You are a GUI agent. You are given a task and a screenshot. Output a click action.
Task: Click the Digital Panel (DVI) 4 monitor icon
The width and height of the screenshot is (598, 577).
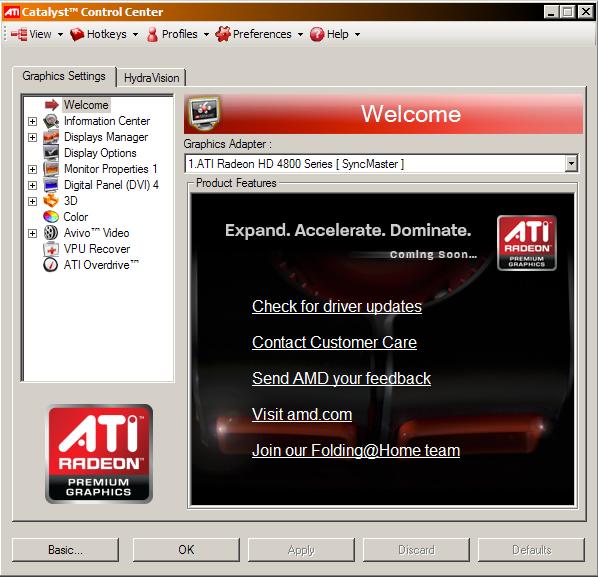click(x=51, y=185)
